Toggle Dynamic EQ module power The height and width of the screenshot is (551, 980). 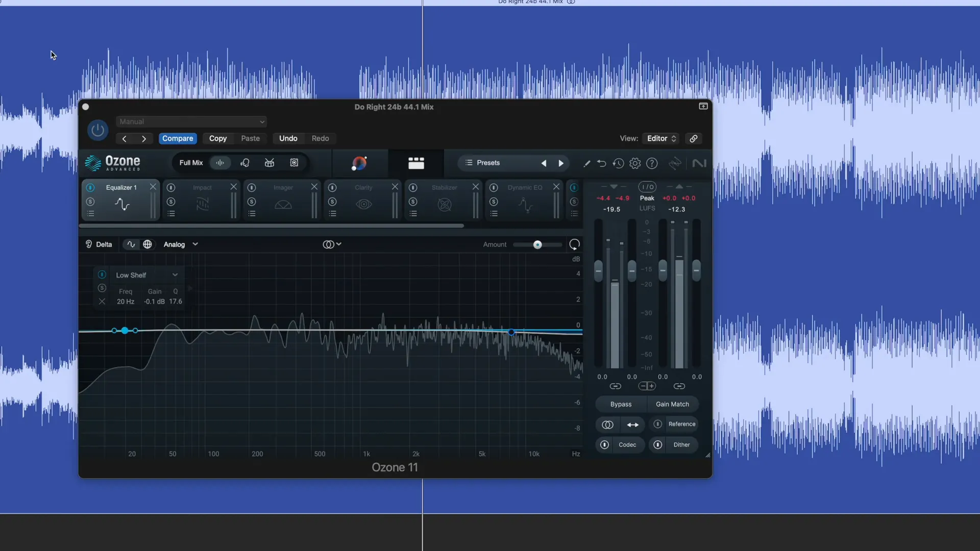click(x=494, y=187)
